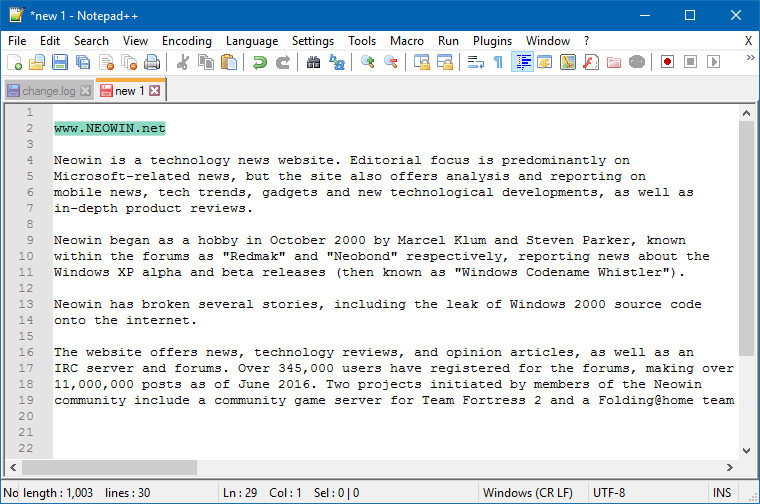Open the Window menu
The width and height of the screenshot is (760, 504).
click(548, 41)
